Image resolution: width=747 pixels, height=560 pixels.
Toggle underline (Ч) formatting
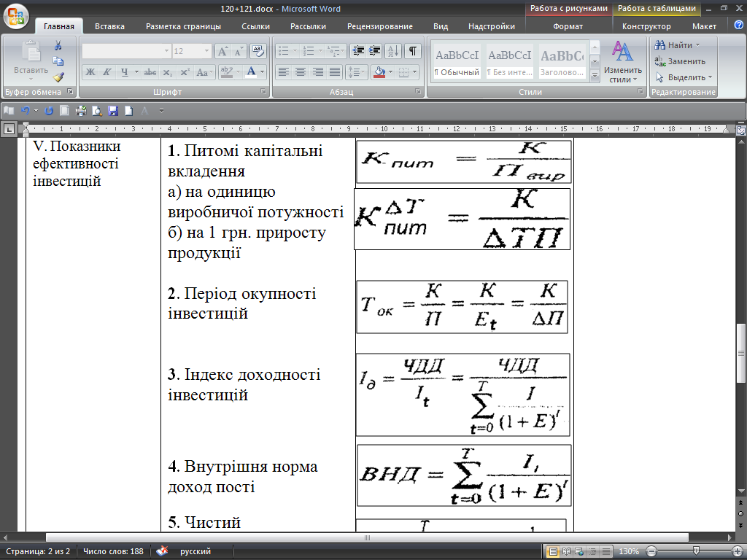[x=124, y=72]
